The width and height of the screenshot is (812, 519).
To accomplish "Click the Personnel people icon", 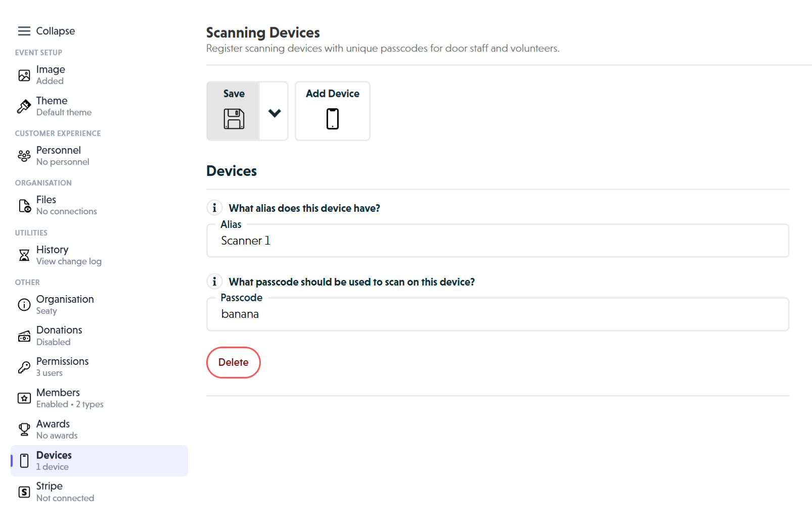I will [x=24, y=156].
